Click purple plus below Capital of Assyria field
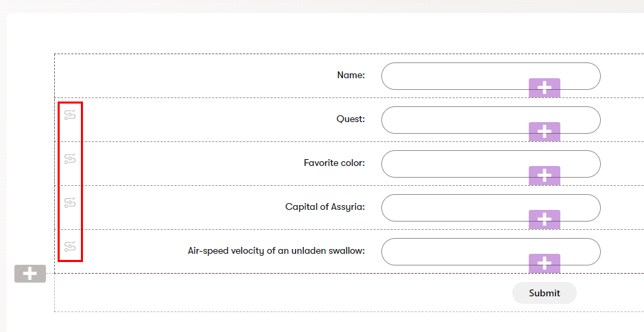644x332 pixels. pos(545,220)
